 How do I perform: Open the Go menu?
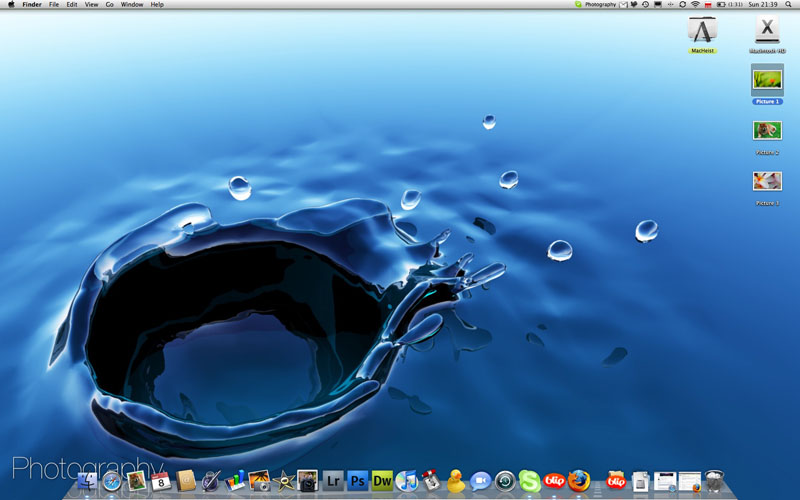coord(110,5)
